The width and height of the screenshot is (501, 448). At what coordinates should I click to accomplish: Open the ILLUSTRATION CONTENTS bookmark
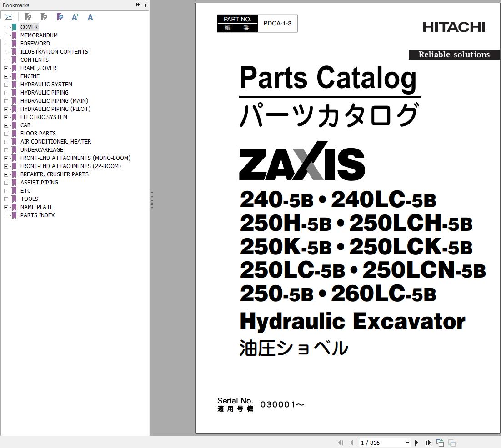pyautogui.click(x=54, y=52)
